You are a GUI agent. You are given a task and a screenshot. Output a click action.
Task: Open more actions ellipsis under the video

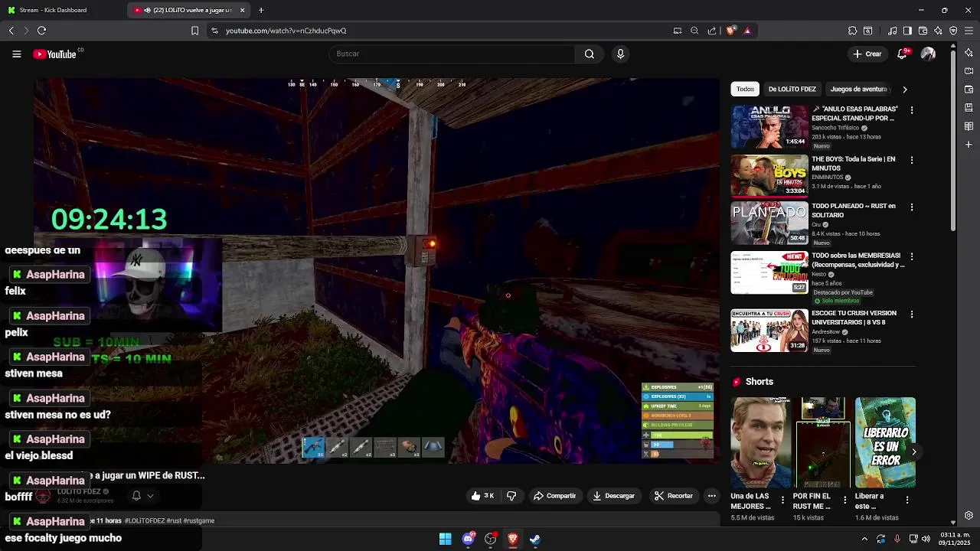click(711, 496)
